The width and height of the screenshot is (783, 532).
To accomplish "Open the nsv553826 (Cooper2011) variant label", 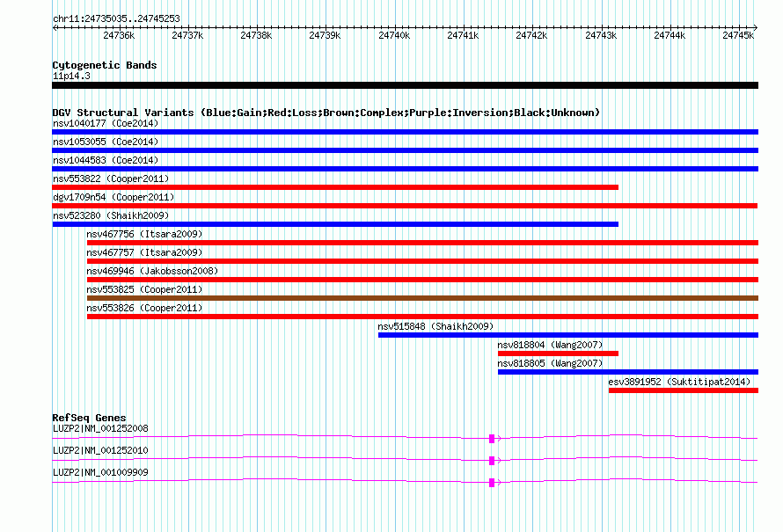I will pyautogui.click(x=144, y=308).
